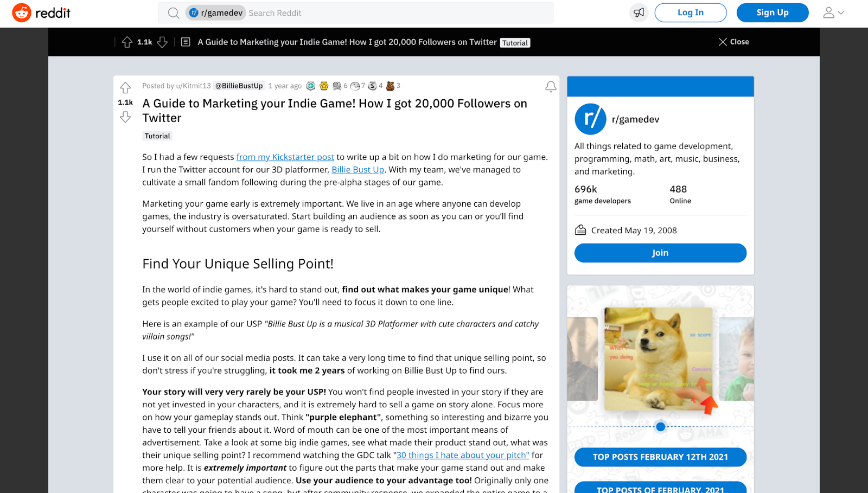Click the Log In button
Image resolution: width=868 pixels, height=493 pixels.
pos(691,12)
